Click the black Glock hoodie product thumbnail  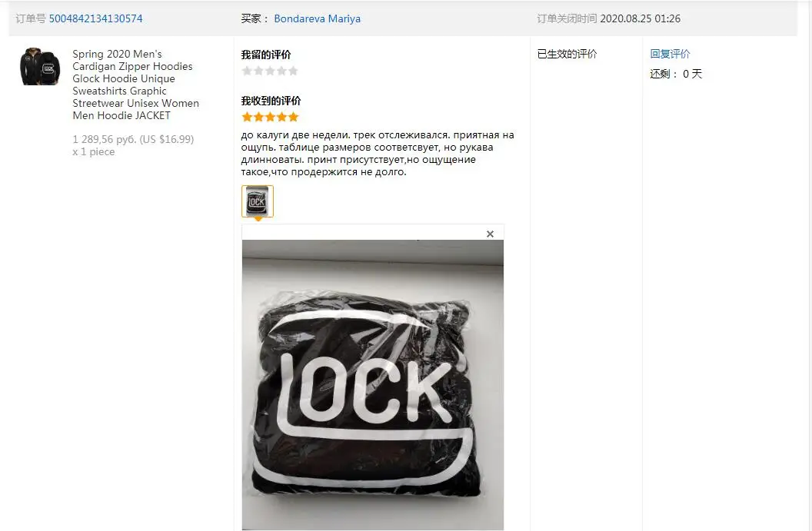(40, 66)
